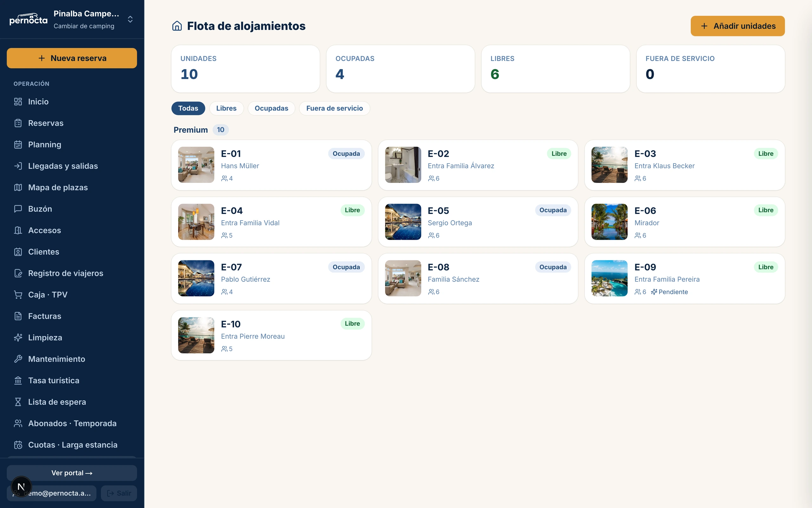Click the Llegadas y salidas arrow icon
The height and width of the screenshot is (508, 812).
coord(18,166)
